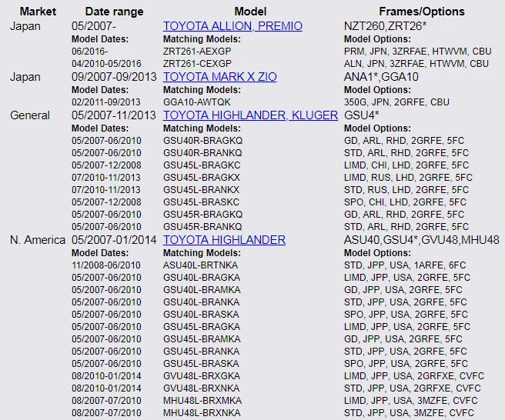The height and width of the screenshot is (420, 505).
Task: Click model code GSU40L-BRAMKA
Action: point(202,290)
